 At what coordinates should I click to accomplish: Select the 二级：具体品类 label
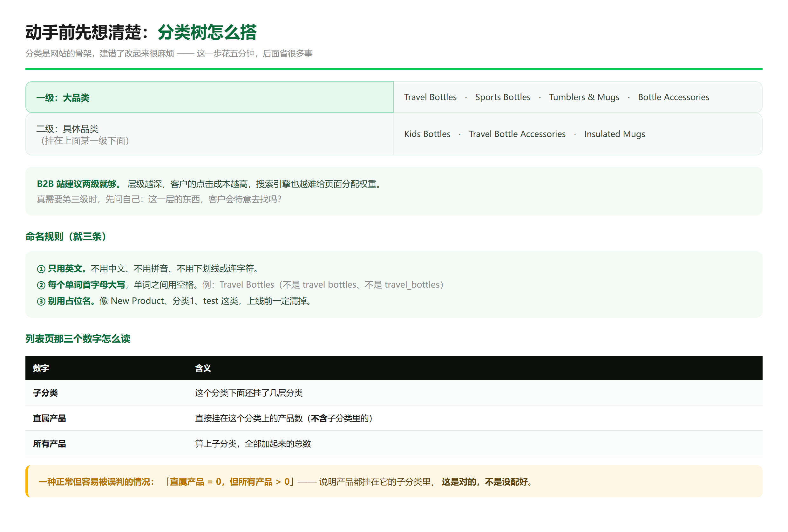(67, 129)
